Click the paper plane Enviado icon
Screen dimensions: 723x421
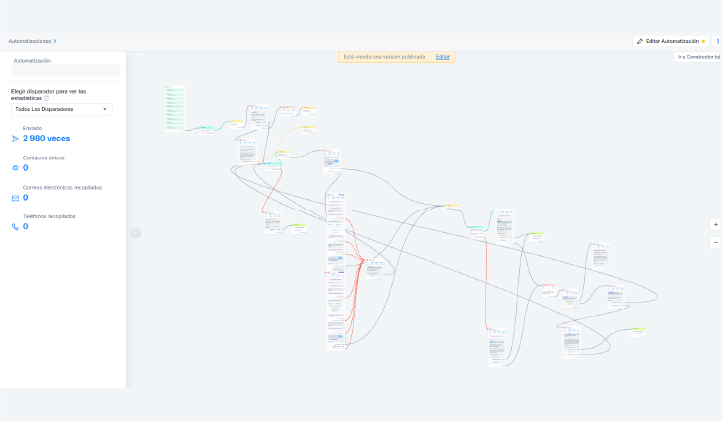[x=15, y=139]
